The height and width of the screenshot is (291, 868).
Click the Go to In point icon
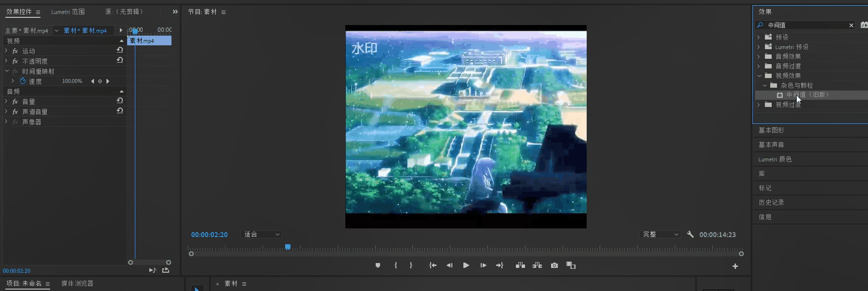(x=433, y=265)
